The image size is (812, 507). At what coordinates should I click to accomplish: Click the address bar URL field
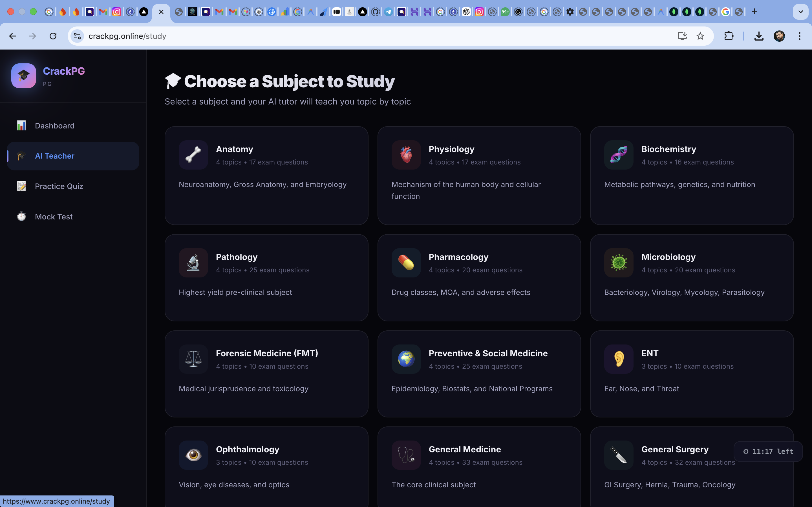(369, 36)
